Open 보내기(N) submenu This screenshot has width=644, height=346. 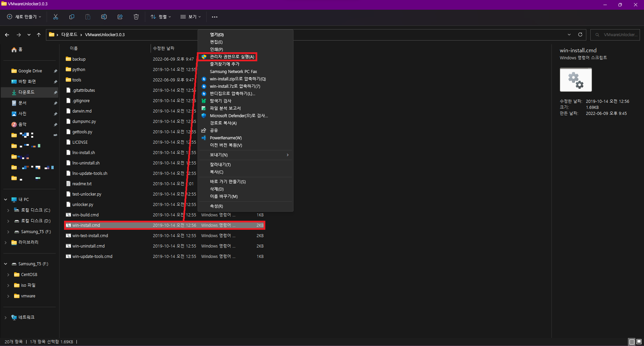click(246, 155)
